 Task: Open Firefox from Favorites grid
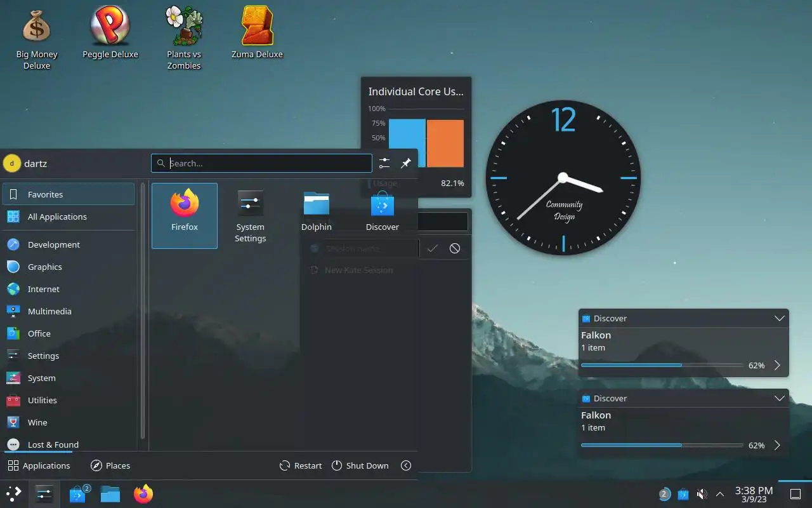point(185,216)
